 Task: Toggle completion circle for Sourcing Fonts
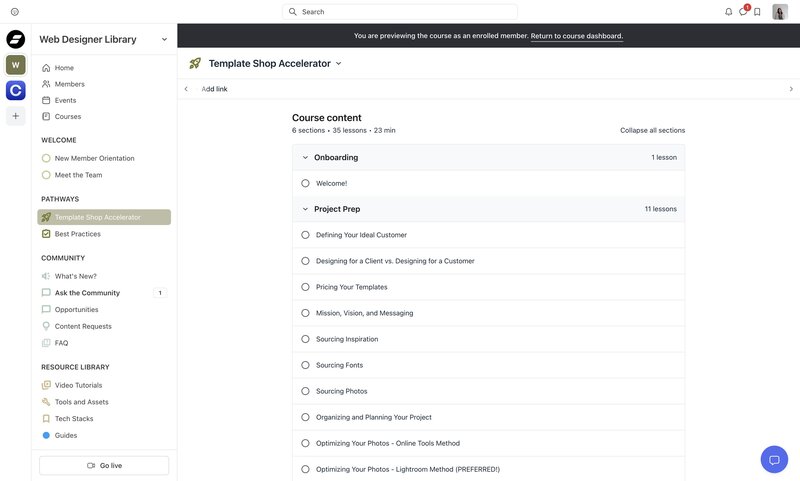[305, 365]
